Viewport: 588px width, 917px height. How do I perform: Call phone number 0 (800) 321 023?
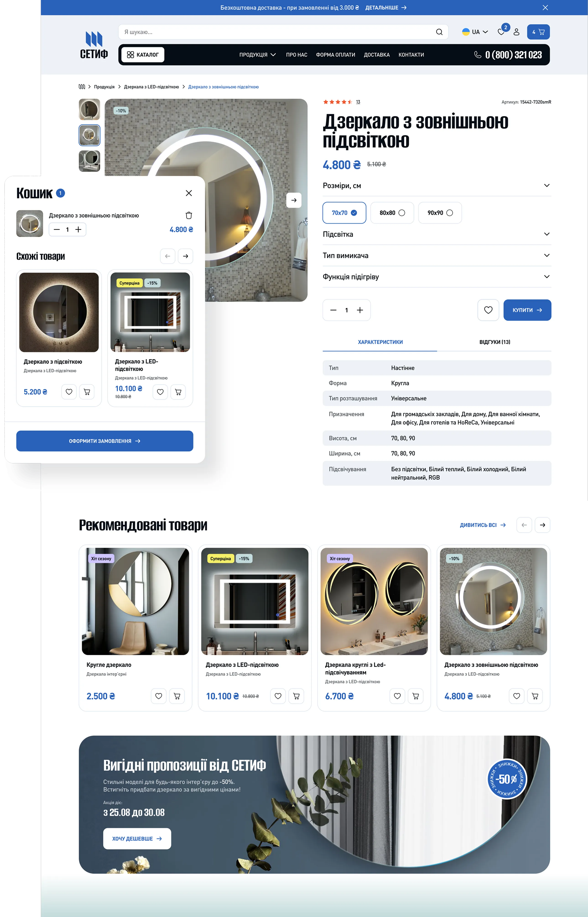pos(508,55)
